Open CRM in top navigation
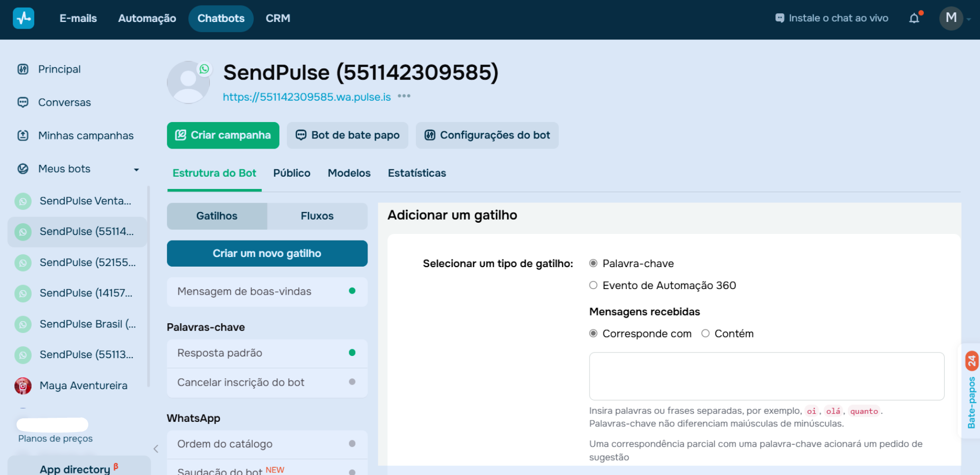This screenshot has width=980, height=475. [x=278, y=18]
